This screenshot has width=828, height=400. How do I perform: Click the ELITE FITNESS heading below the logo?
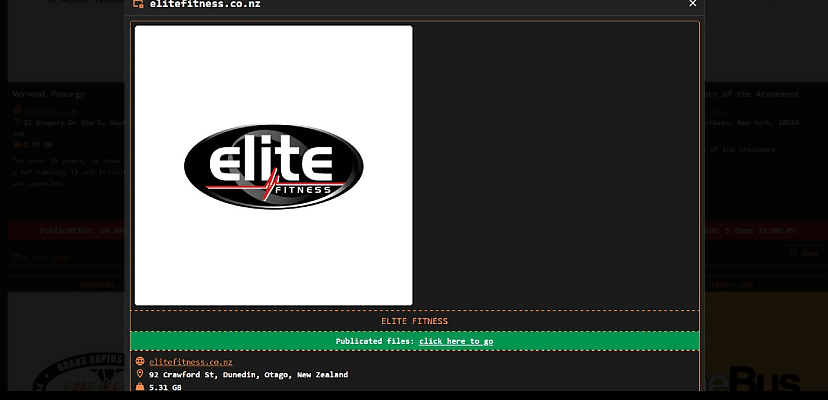point(415,321)
